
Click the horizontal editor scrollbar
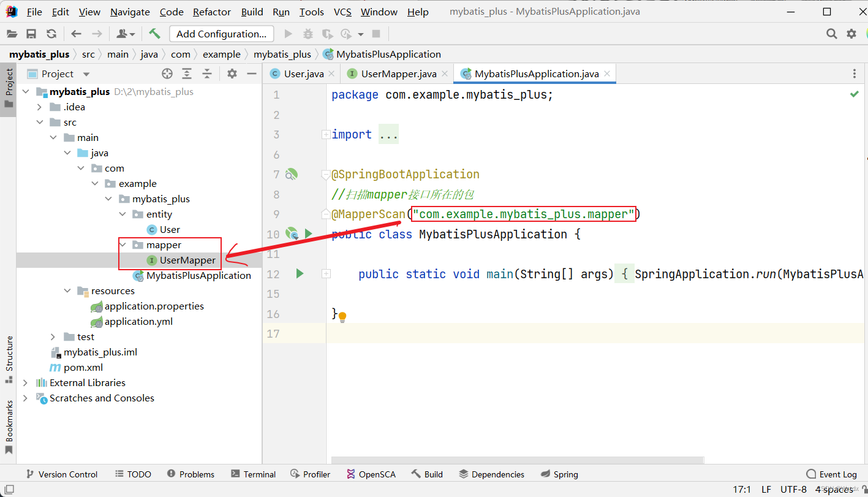point(518,460)
